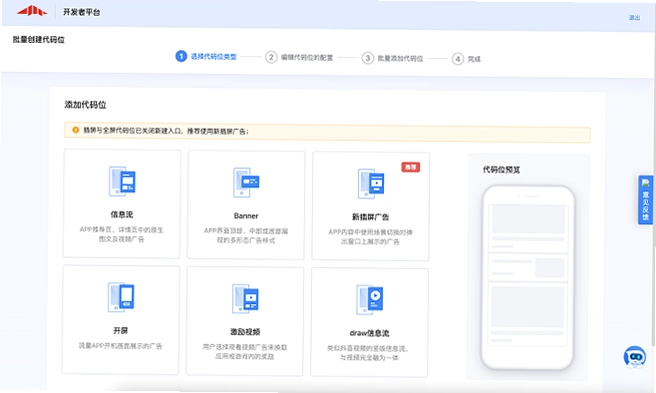
Task: Click the 开屏 splash ad icon
Action: [x=121, y=297]
